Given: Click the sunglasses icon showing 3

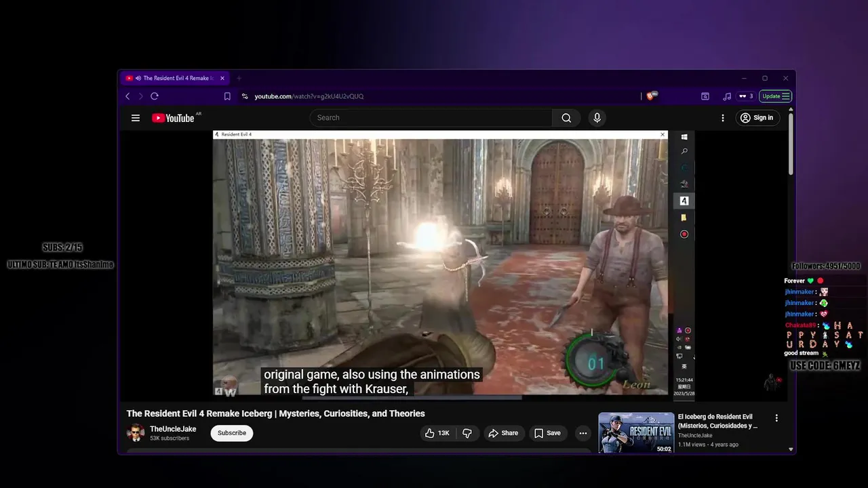Looking at the screenshot, I should click(x=746, y=96).
